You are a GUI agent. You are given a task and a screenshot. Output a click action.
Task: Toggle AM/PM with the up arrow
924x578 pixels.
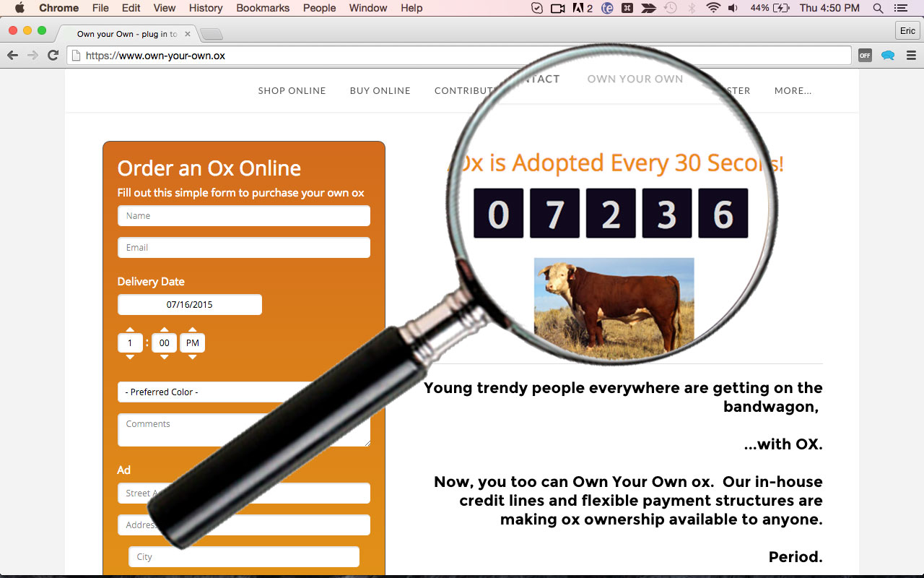point(193,329)
